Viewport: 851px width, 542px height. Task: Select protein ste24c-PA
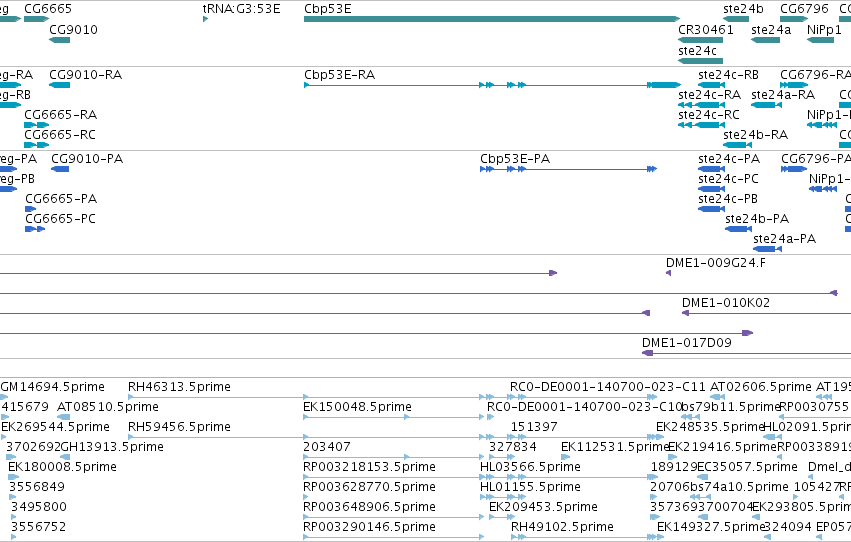(712, 169)
